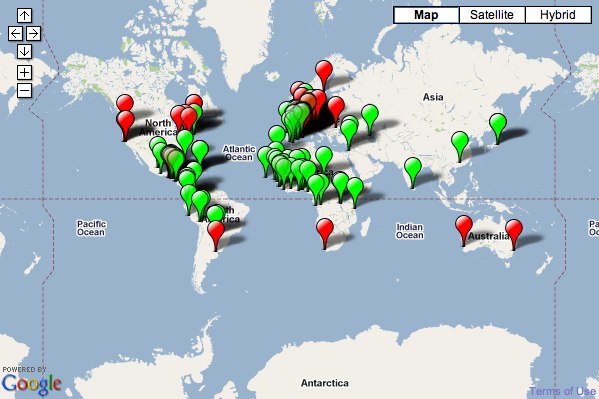Zoom in with the plus button
The width and height of the screenshot is (599, 399).
pyautogui.click(x=24, y=72)
